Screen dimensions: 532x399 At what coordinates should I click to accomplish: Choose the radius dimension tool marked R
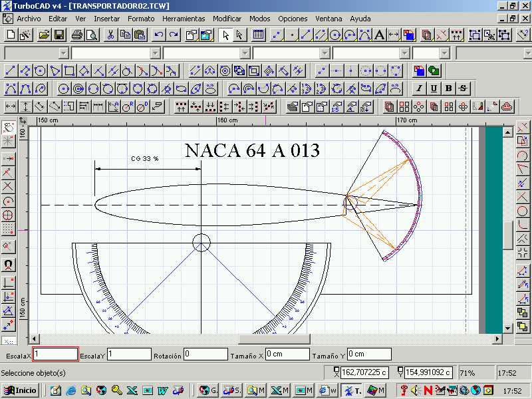coord(128,106)
